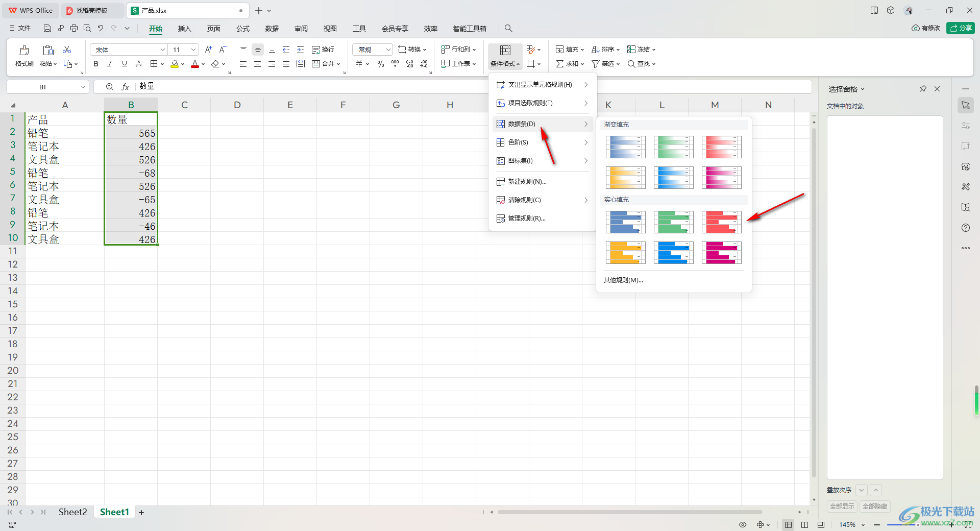Click the Conditional Formatting (条件格式) button

click(x=505, y=56)
